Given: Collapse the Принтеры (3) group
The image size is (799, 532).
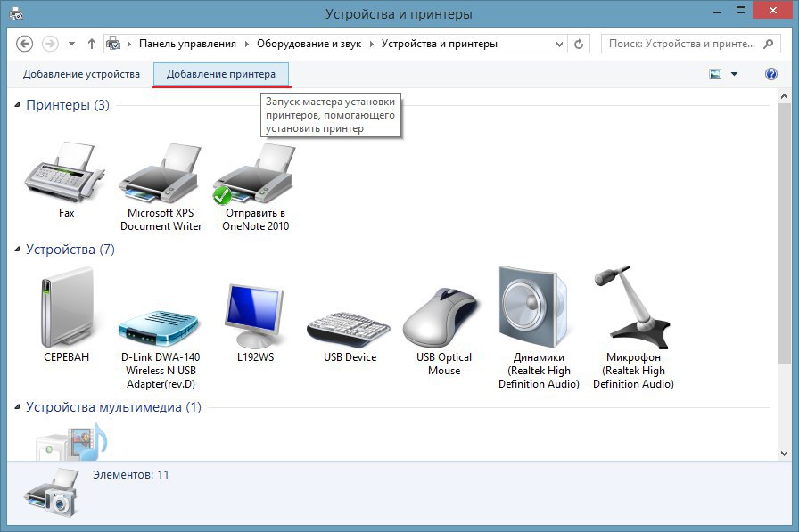Looking at the screenshot, I should coord(17,105).
